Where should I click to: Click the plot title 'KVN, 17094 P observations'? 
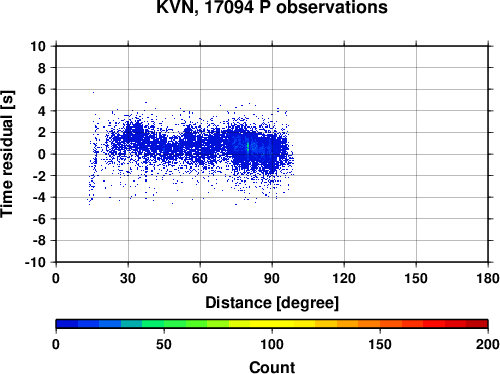coord(272,7)
